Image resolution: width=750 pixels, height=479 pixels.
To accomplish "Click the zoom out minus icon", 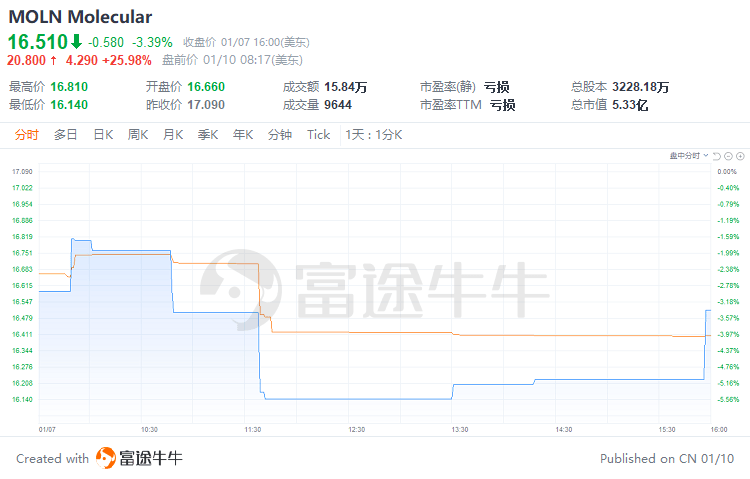I will tap(729, 156).
